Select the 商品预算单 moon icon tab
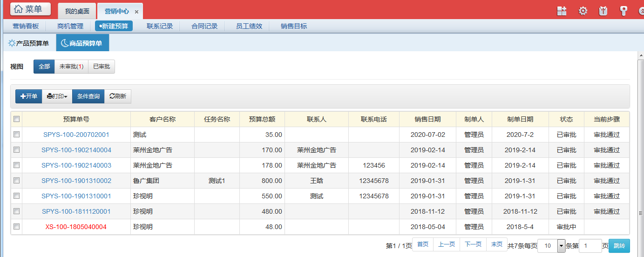This screenshot has height=257, width=644. tap(82, 43)
